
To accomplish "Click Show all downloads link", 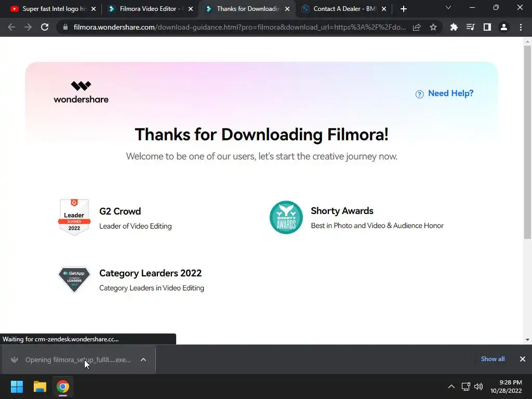I will click(x=493, y=359).
